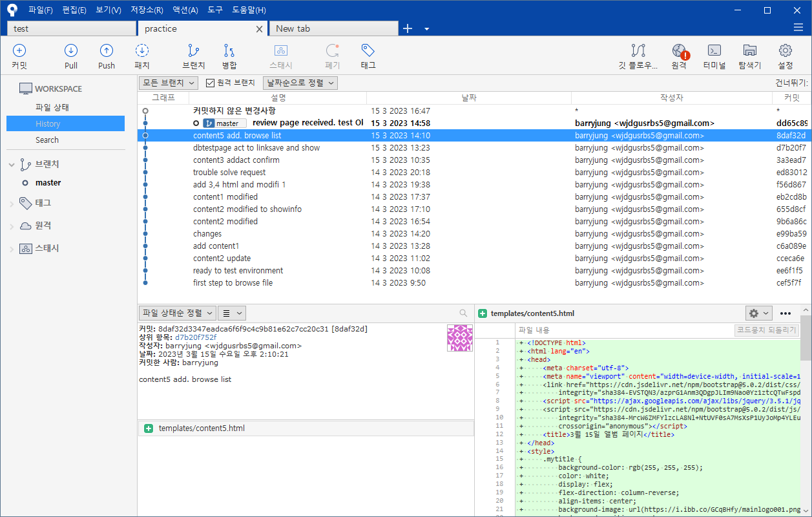This screenshot has width=812, height=517.
Task: Close the practice tab
Action: coord(260,29)
